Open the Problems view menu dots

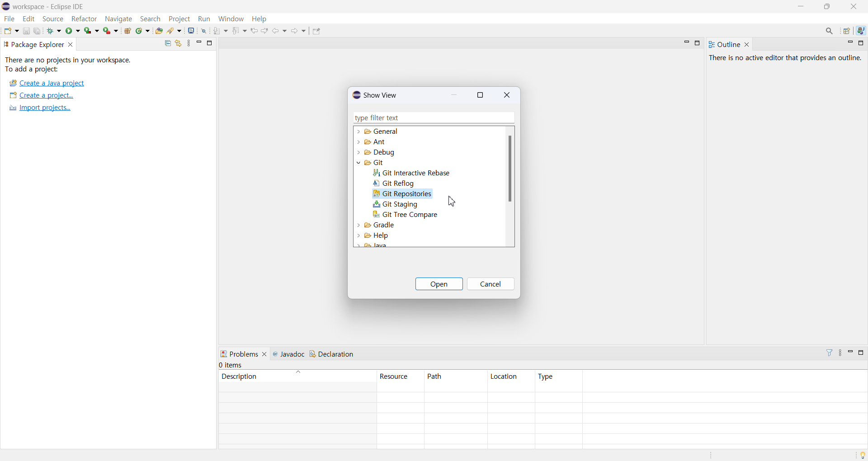click(841, 353)
